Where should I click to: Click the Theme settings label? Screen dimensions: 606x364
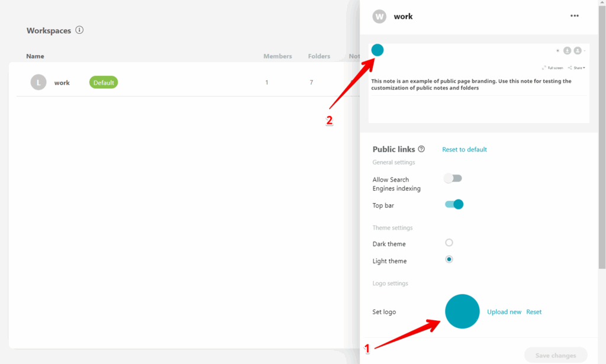coord(392,228)
